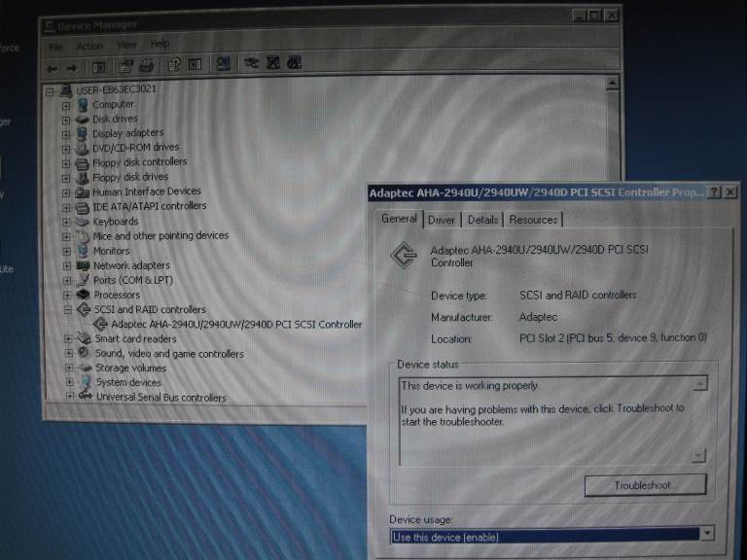Click the Help question-mark toolbar icon

pyautogui.click(x=174, y=66)
